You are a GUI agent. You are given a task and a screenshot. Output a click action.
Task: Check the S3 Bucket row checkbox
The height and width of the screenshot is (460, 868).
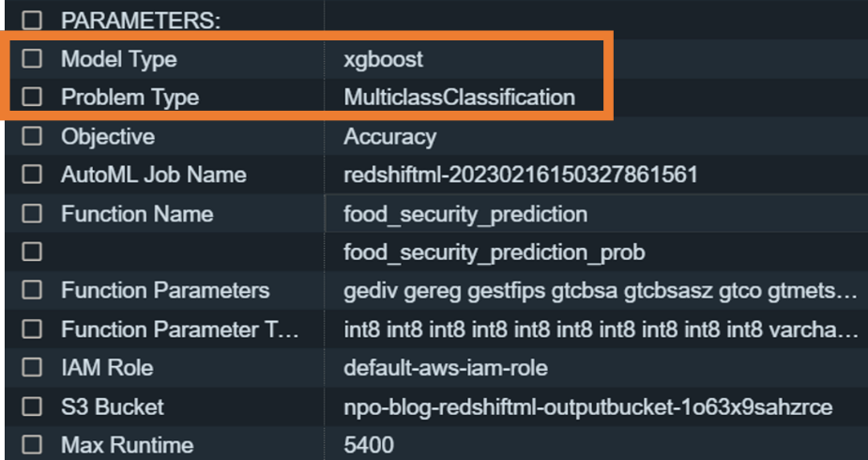[x=32, y=406]
